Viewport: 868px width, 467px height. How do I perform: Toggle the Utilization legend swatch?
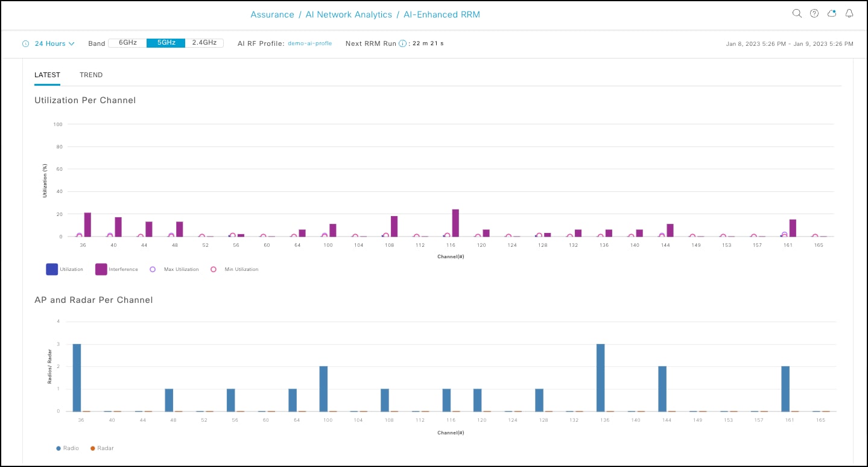(52, 269)
